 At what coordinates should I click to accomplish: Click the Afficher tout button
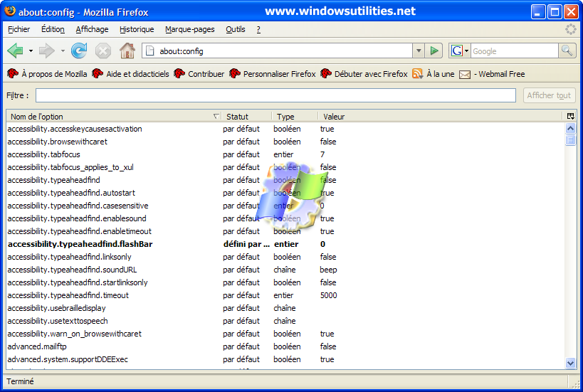point(549,95)
